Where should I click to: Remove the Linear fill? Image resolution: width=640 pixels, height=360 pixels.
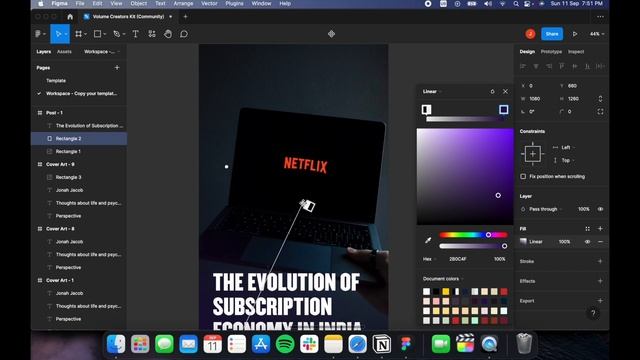[x=600, y=242]
